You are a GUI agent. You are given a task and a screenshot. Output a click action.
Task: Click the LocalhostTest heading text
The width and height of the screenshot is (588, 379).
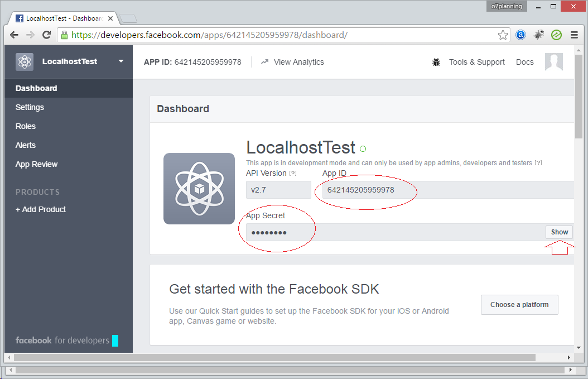[301, 147]
